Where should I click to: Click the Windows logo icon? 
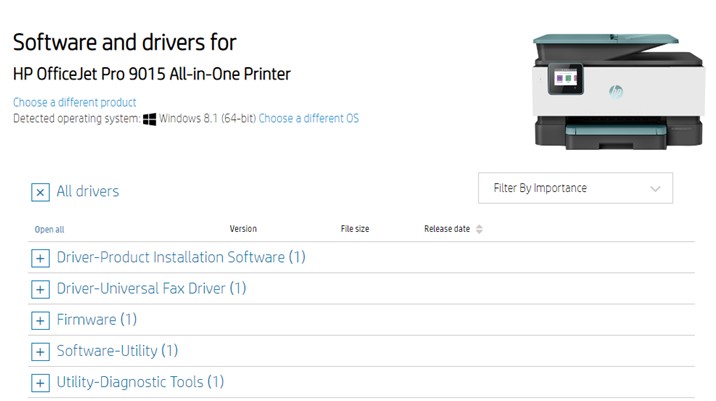[x=149, y=119]
